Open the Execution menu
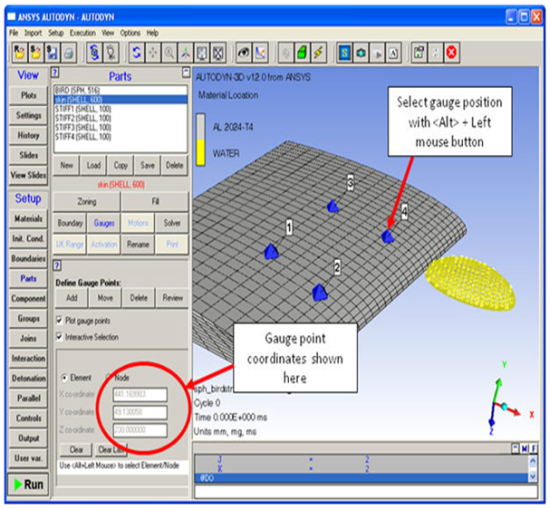This screenshot has height=509, width=550. pos(82,33)
